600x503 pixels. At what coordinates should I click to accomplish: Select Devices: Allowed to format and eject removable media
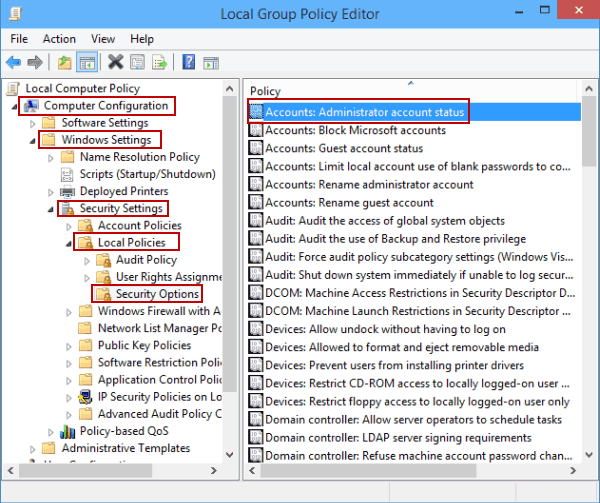coord(402,347)
